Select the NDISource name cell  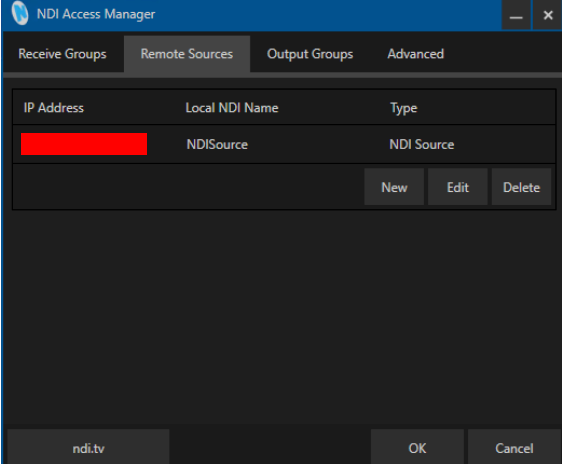tap(217, 144)
